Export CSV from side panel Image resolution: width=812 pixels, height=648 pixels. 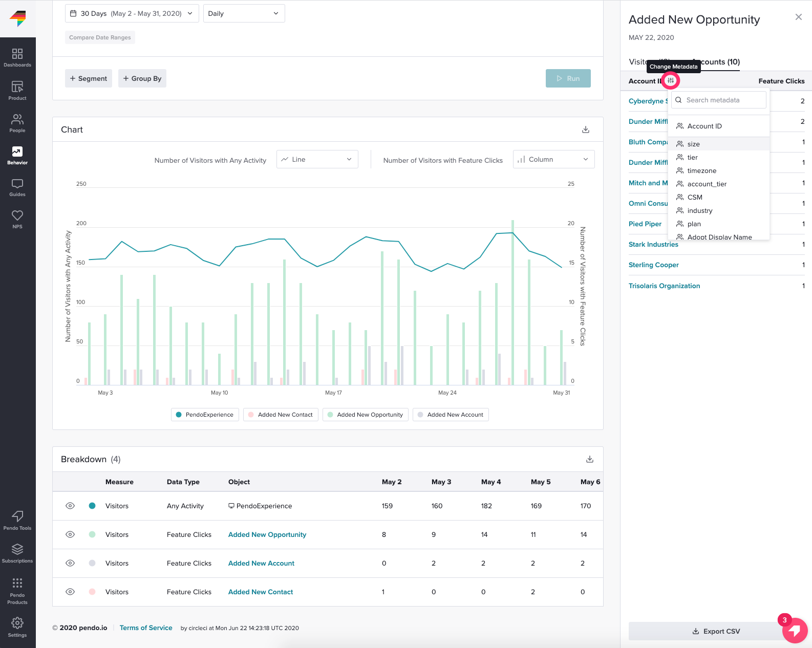(716, 631)
